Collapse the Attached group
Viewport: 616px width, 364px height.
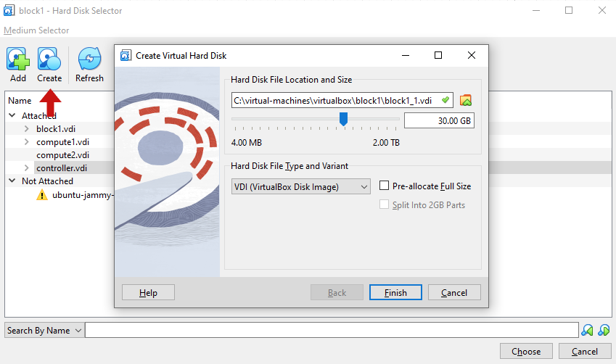(12, 116)
